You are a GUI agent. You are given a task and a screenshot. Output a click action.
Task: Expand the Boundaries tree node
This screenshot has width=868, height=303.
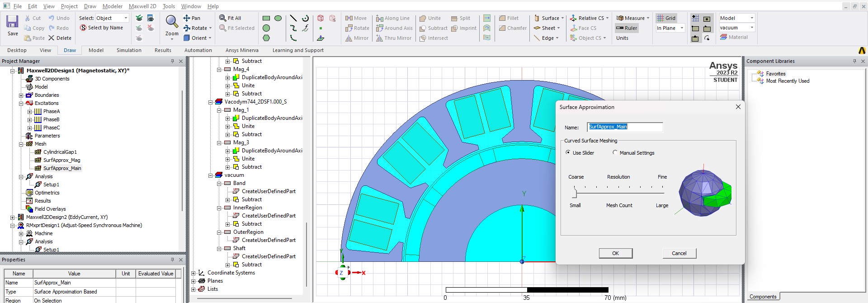click(21, 95)
